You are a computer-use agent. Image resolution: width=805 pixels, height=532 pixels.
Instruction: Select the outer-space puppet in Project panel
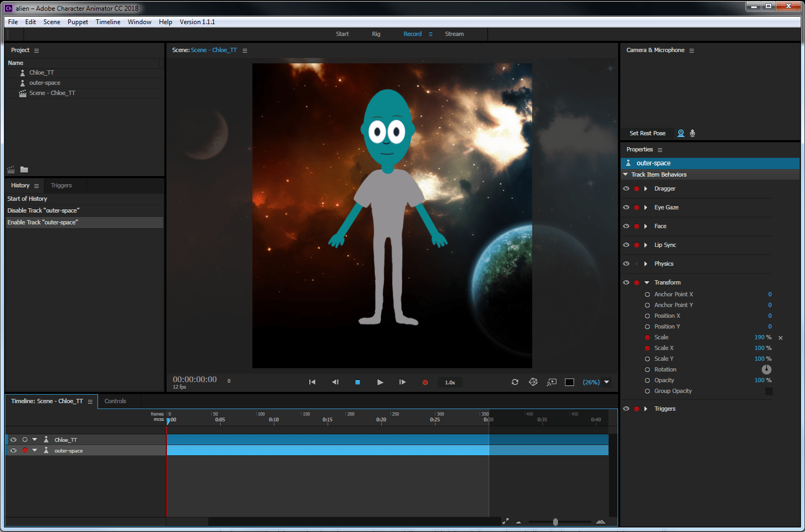45,83
